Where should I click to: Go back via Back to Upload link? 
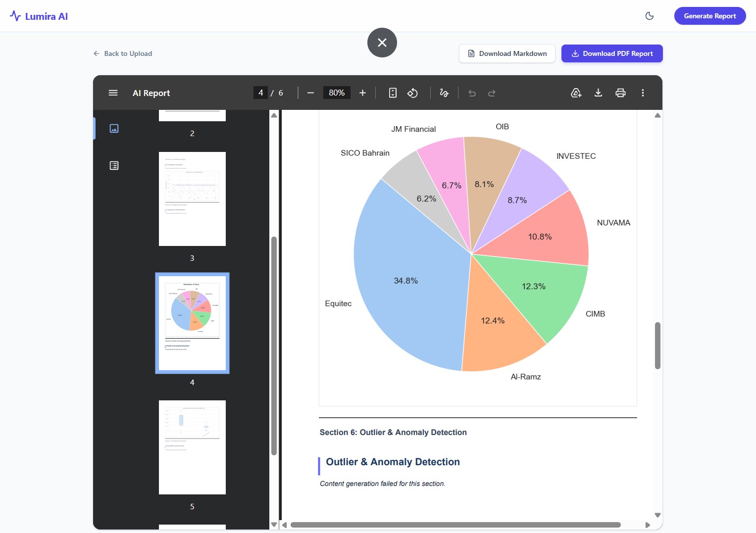tap(123, 53)
